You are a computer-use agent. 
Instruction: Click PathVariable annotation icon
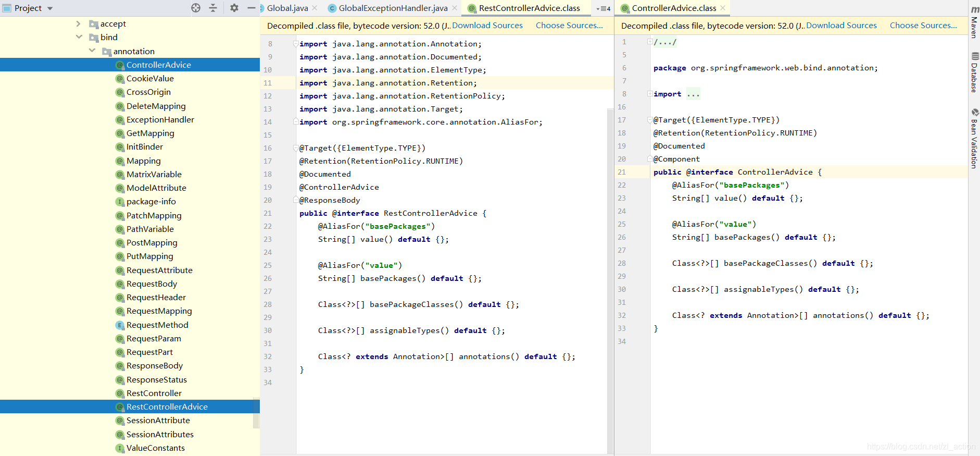[120, 229]
